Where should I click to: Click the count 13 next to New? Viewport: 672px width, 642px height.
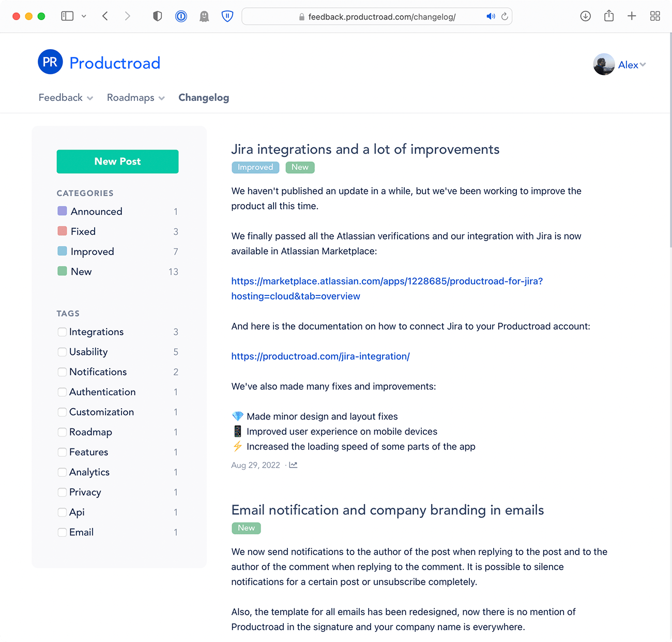point(173,272)
